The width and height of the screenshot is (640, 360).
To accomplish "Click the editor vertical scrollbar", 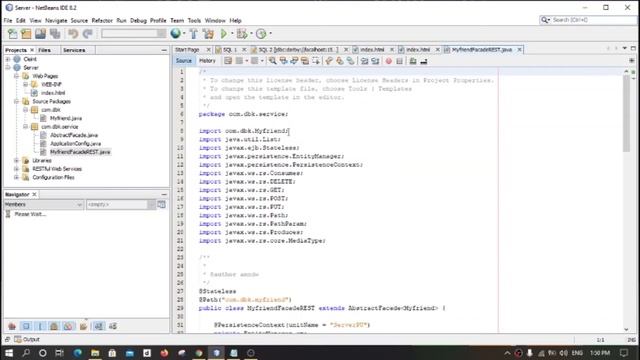I will (x=627, y=114).
